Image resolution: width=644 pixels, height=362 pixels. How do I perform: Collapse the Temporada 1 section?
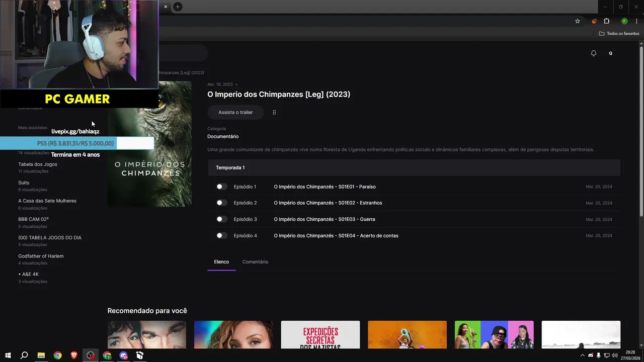click(x=414, y=167)
